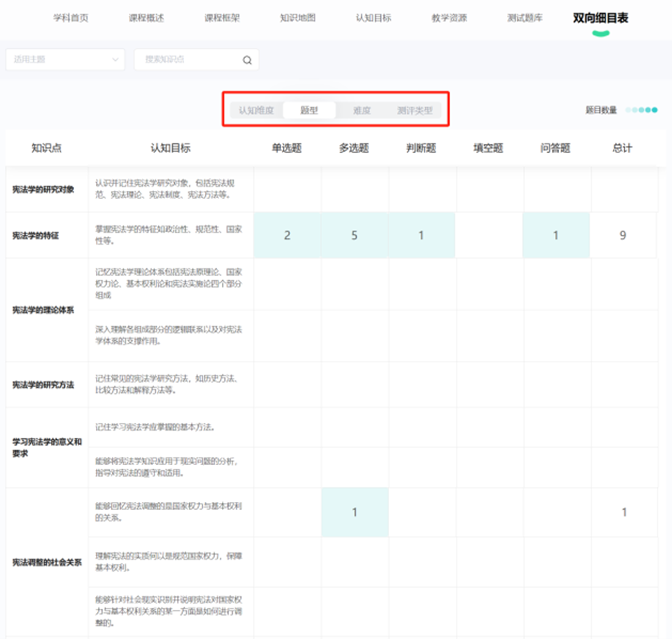The height and width of the screenshot is (639, 672).
Task: Open the 课程框架 tab
Action: tap(222, 18)
